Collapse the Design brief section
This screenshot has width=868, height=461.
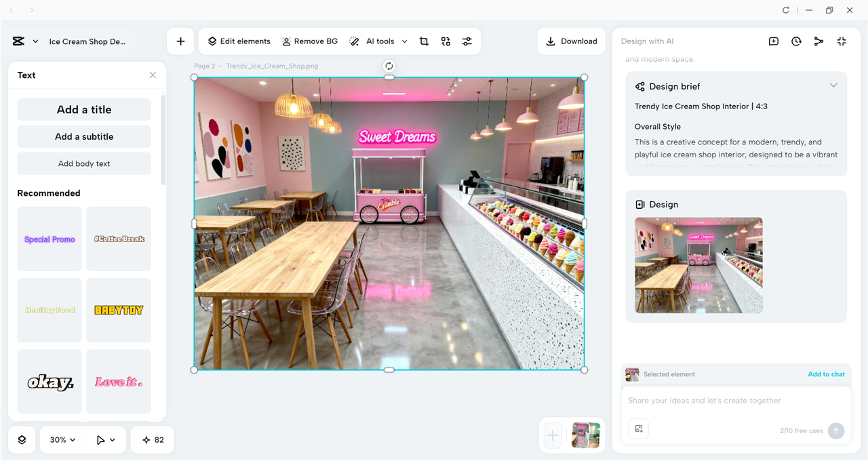(833, 85)
